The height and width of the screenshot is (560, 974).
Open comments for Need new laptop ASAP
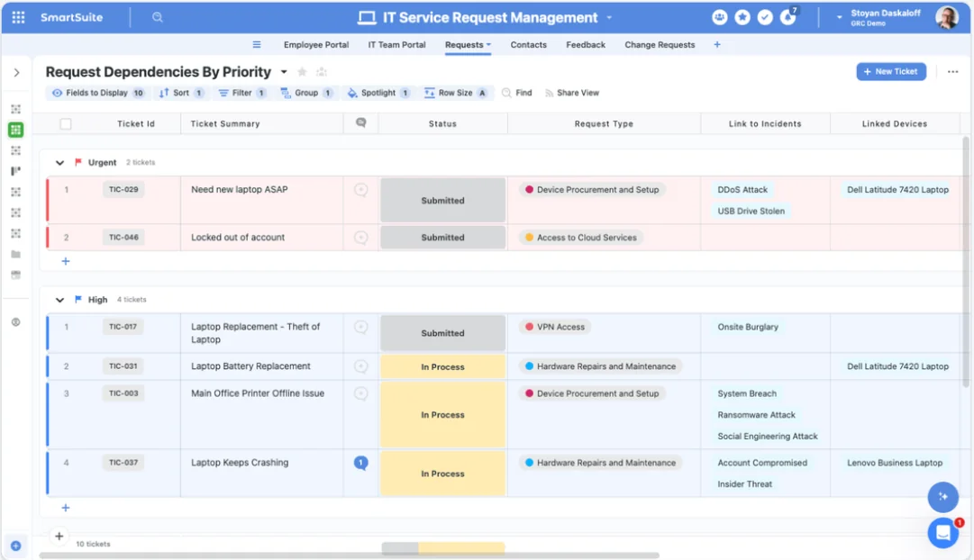click(361, 190)
